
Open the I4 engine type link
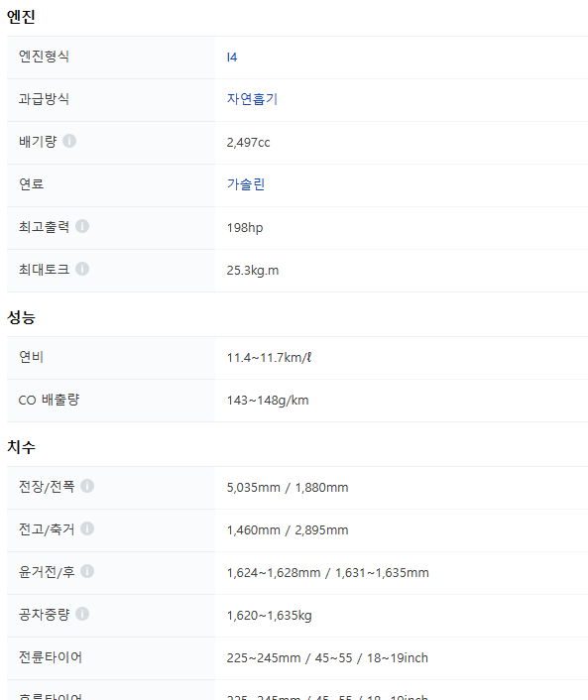coord(232,58)
